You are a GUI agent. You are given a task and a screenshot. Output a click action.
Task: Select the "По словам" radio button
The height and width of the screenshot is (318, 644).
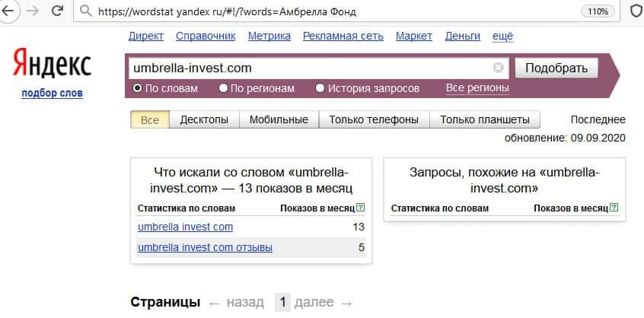[138, 88]
